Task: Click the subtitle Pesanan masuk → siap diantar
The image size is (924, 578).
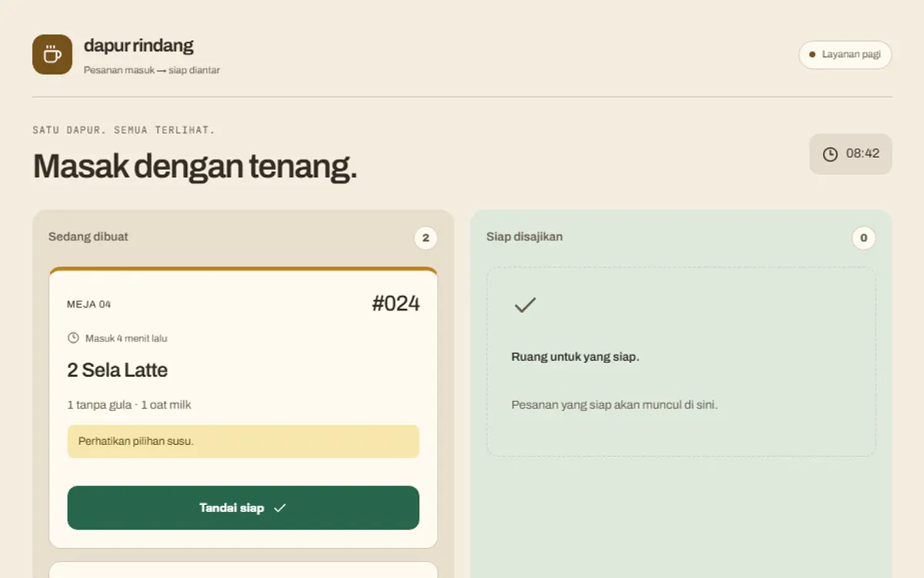Action: click(152, 70)
